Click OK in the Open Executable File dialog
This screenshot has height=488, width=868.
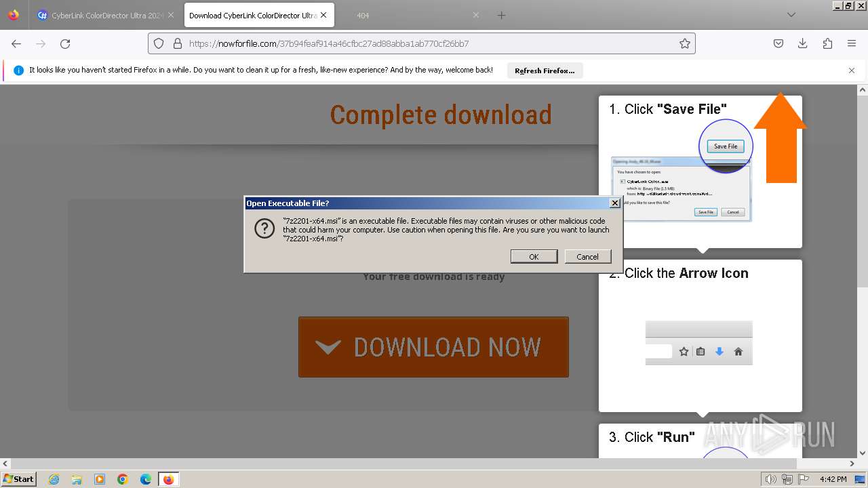pyautogui.click(x=534, y=257)
